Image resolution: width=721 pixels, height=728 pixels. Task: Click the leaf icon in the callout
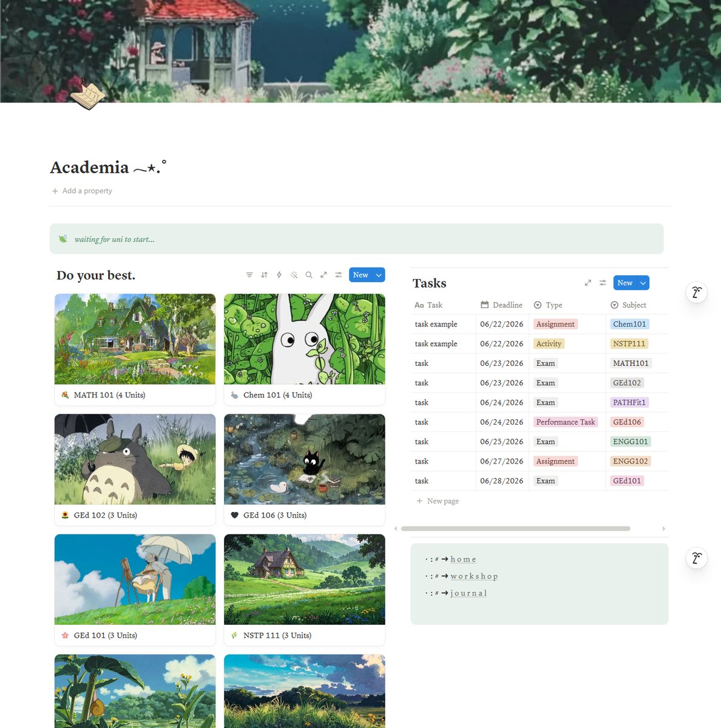[63, 239]
